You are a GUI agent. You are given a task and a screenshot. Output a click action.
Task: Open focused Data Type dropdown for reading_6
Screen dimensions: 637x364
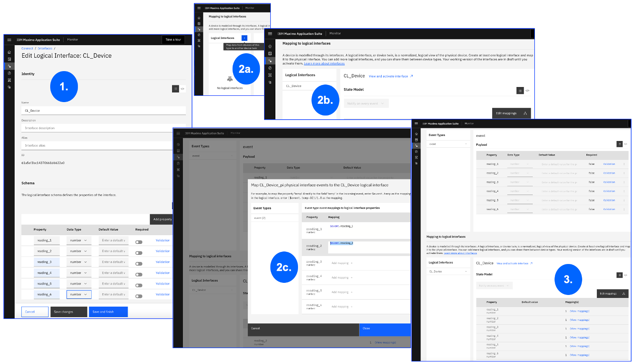[79, 295]
